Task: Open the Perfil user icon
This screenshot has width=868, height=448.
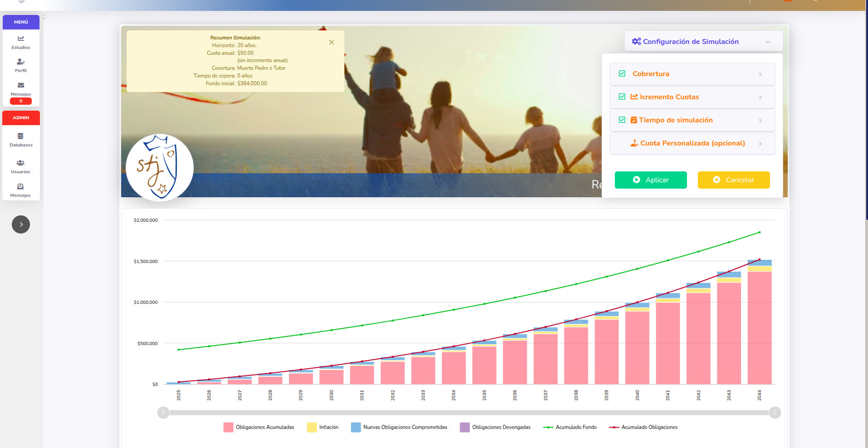Action: coord(21,62)
